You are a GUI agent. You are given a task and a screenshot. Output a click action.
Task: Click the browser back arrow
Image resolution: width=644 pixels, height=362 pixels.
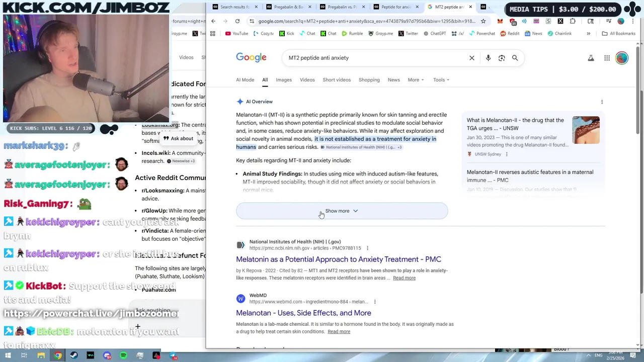pyautogui.click(x=213, y=21)
